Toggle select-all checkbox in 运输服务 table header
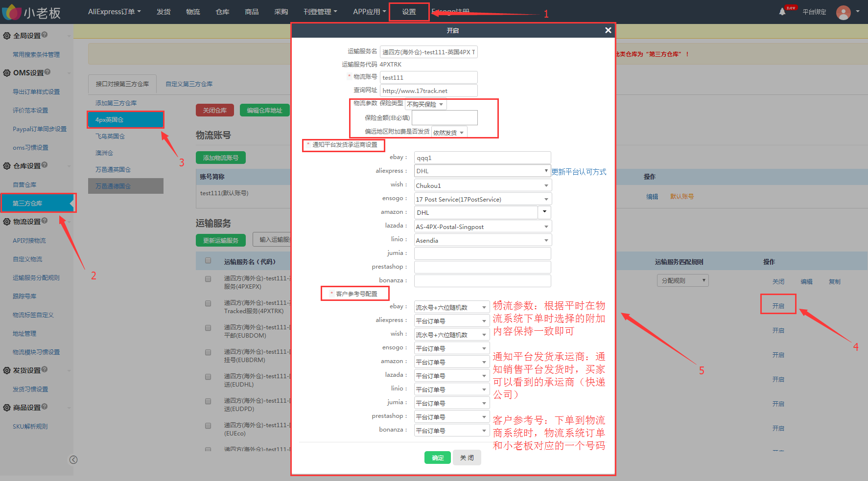This screenshot has height=481, width=868. pyautogui.click(x=208, y=261)
